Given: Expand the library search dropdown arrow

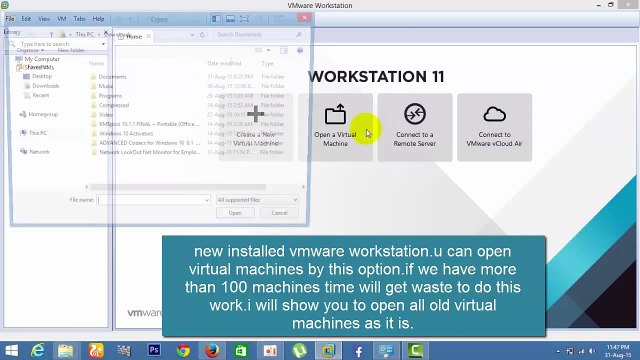Looking at the screenshot, I should (x=103, y=44).
